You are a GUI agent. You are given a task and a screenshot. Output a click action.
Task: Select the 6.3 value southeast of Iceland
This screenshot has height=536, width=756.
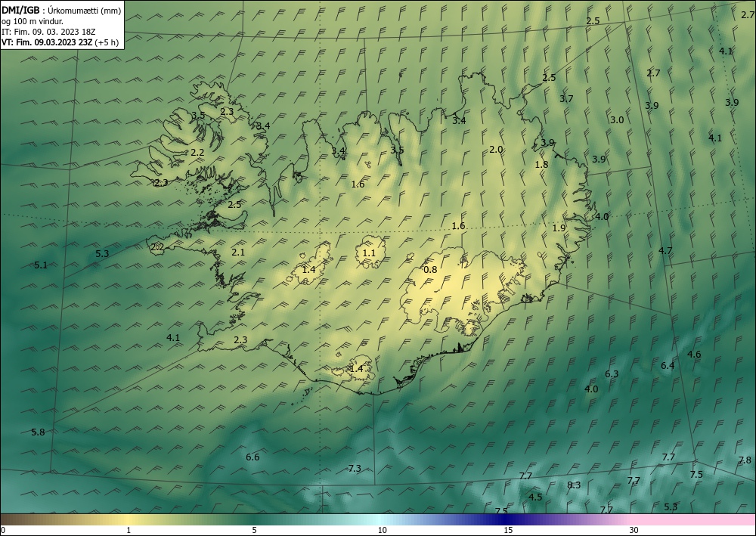coord(612,374)
